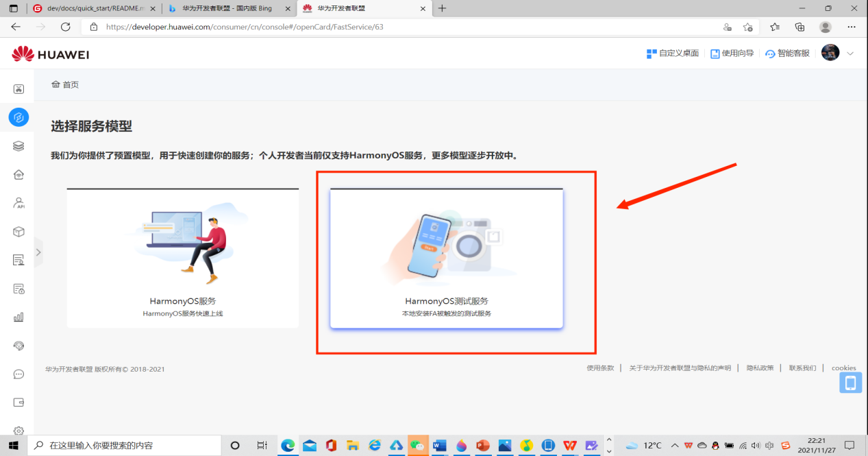Open the browser profile icon

[826, 27]
